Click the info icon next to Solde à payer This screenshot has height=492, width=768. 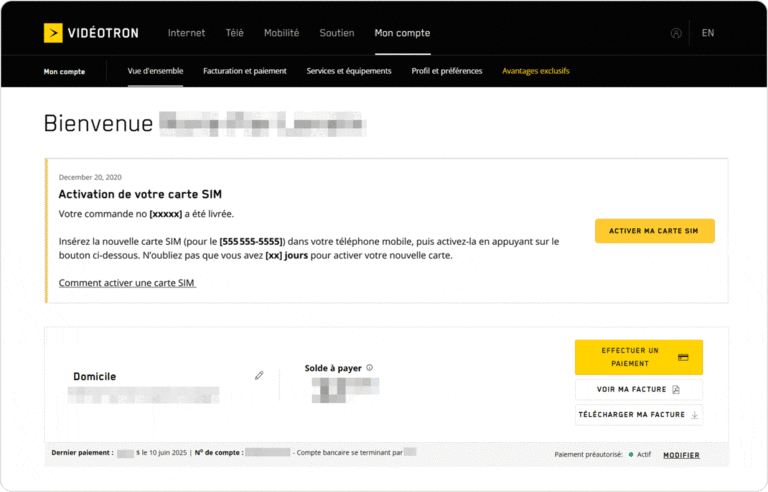pyautogui.click(x=370, y=368)
